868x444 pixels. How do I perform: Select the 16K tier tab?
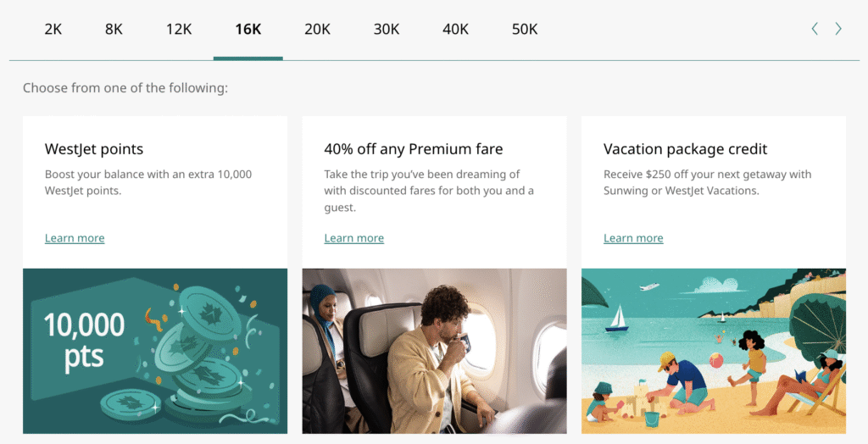pyautogui.click(x=248, y=29)
